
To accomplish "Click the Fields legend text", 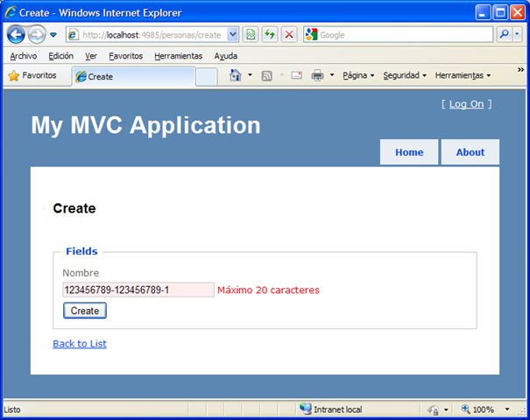I will tap(81, 251).
